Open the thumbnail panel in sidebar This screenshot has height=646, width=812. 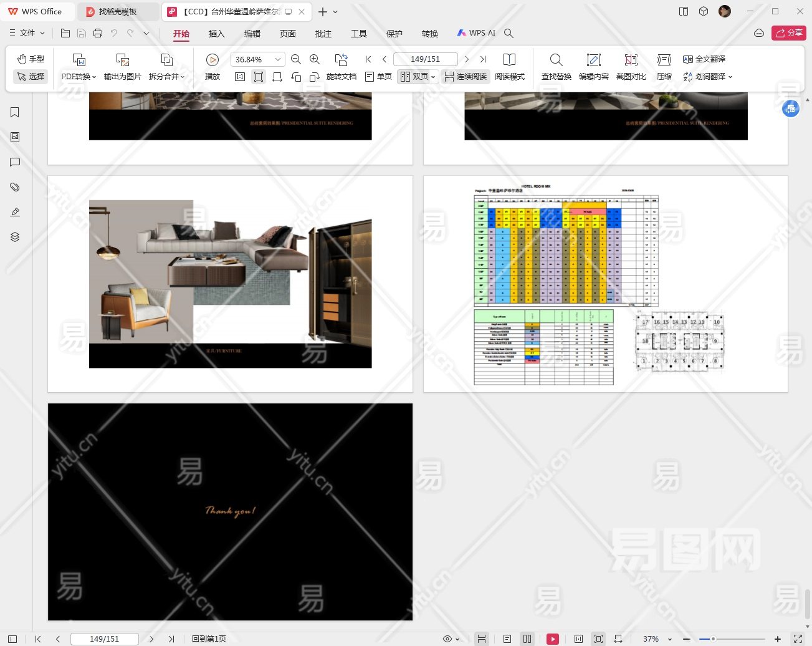click(x=15, y=137)
